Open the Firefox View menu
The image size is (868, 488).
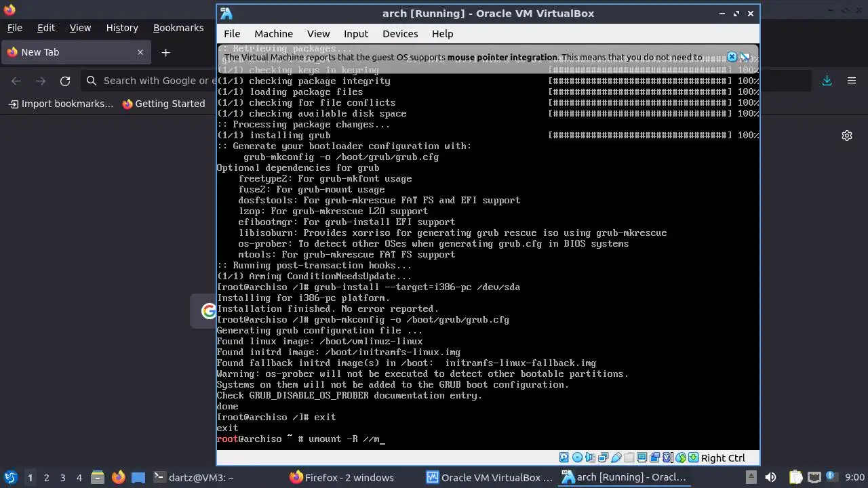click(x=80, y=28)
